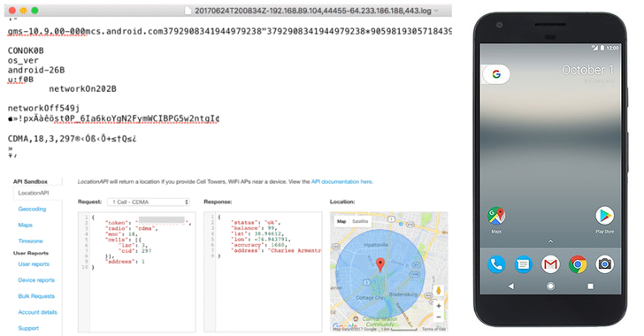This screenshot has width=644, height=336.
Task: Tap the Android home button
Action: (x=550, y=286)
